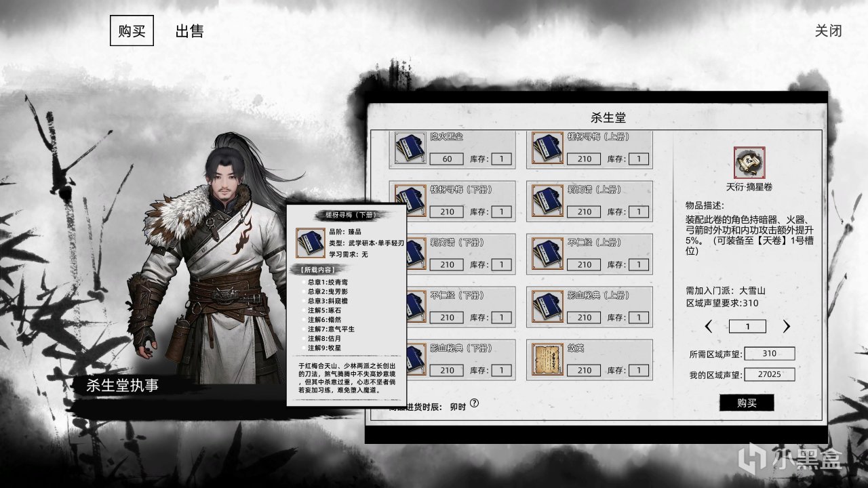The image size is (868, 488).
Task: Select the 影血秘典（下册） item card
Action: coord(452,359)
